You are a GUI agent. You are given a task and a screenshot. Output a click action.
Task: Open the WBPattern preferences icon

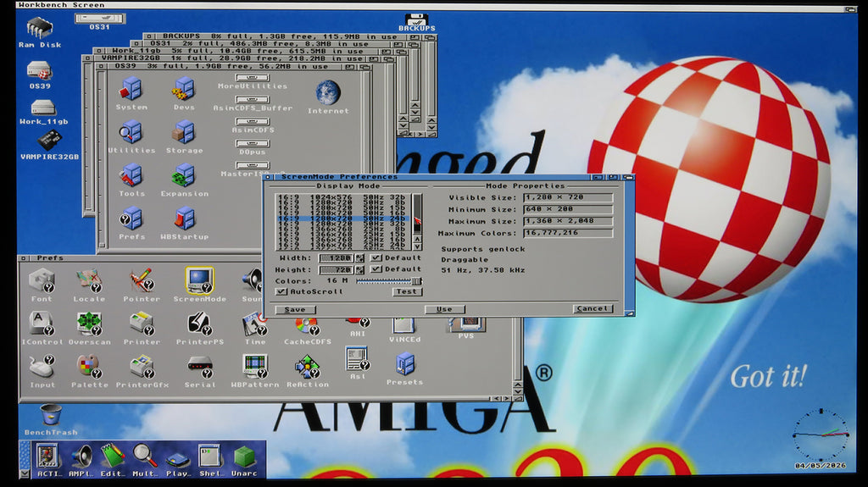coord(254,366)
